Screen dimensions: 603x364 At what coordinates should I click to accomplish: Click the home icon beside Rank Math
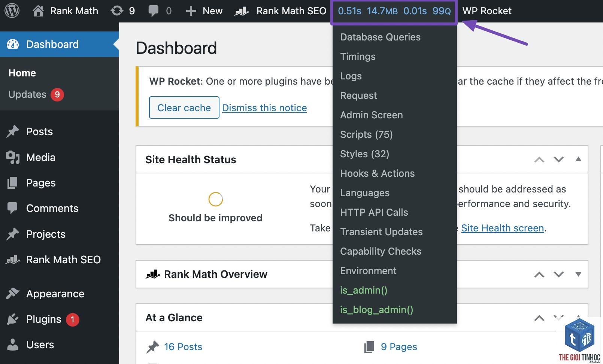(x=38, y=11)
